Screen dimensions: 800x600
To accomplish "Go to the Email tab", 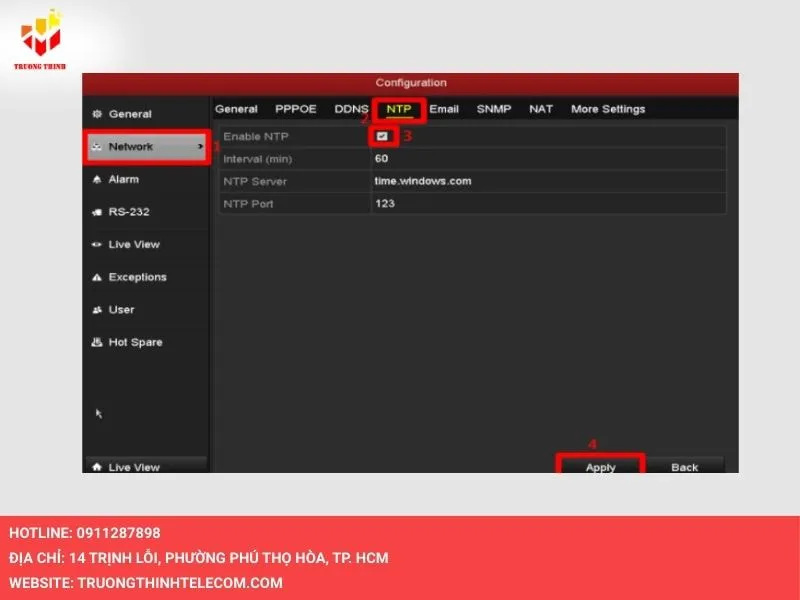I will [x=444, y=109].
